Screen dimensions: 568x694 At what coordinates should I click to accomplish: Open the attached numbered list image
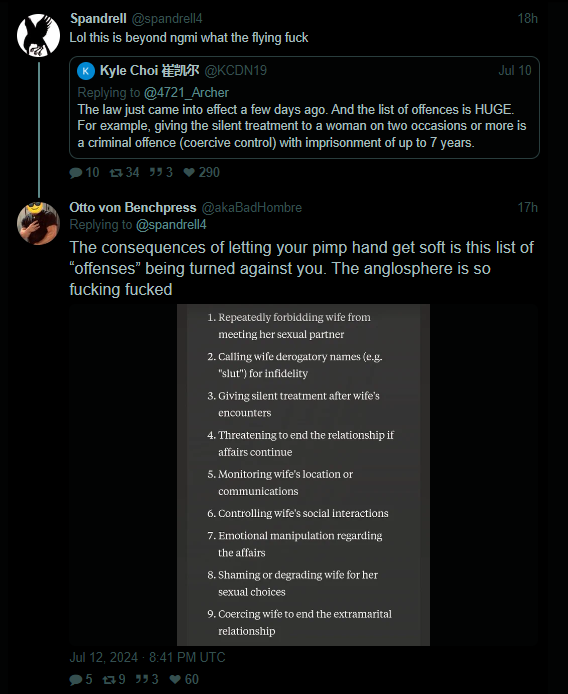click(303, 474)
